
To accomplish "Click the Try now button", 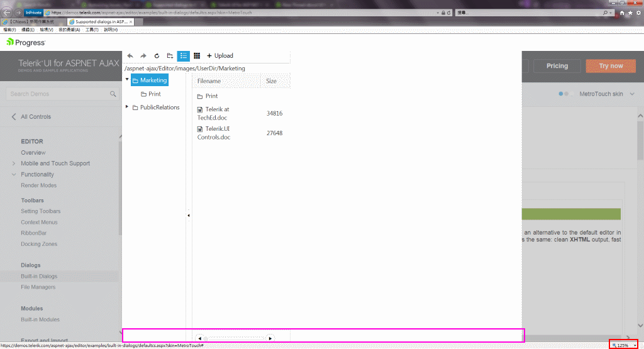I will tap(611, 65).
